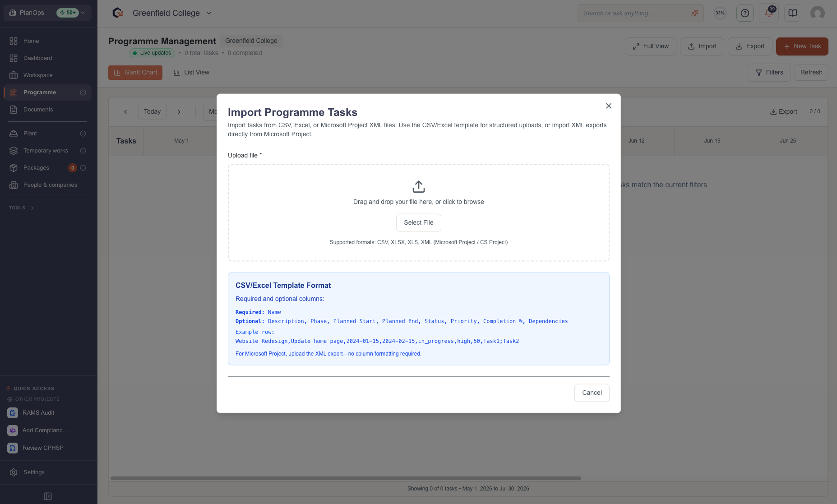Open notifications bell icon
Screen dimensions: 837x504
click(x=768, y=13)
